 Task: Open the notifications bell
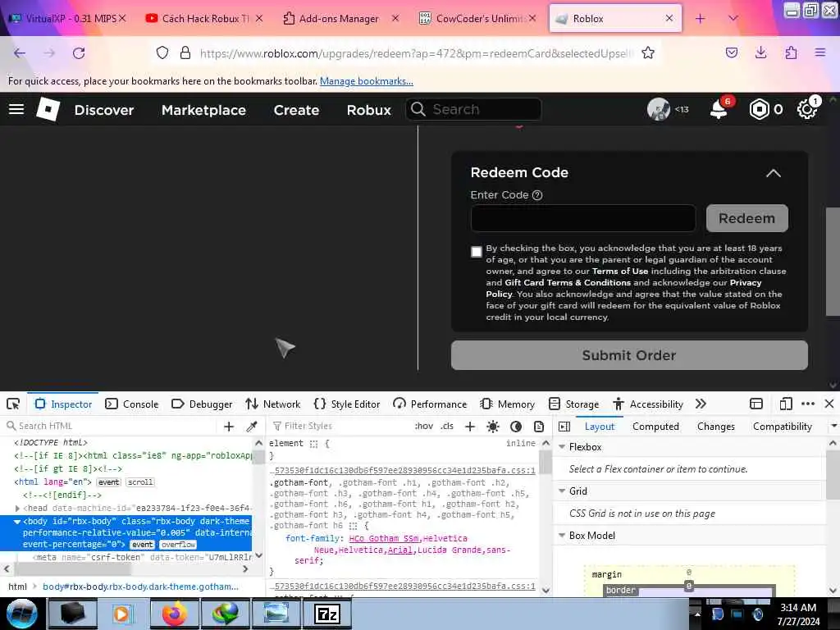[x=719, y=110]
